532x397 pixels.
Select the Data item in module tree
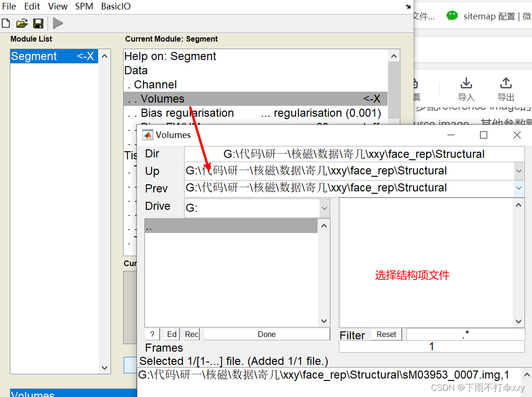(x=255, y=70)
